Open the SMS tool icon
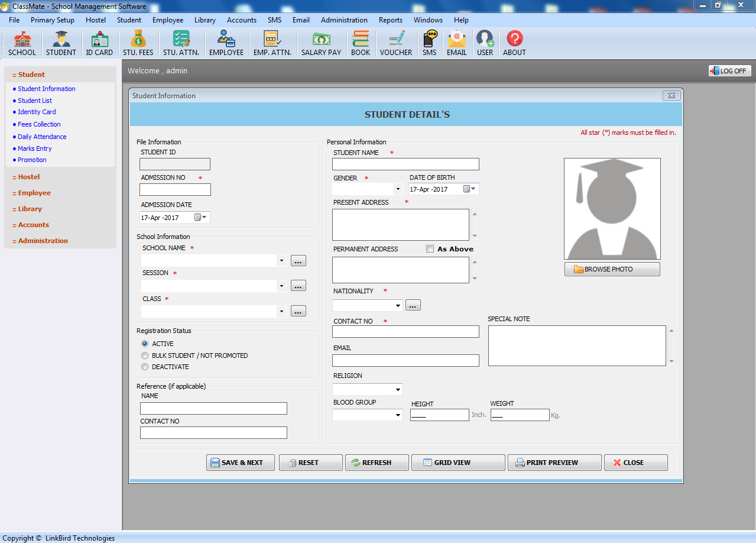This screenshot has height=543, width=756. (429, 43)
